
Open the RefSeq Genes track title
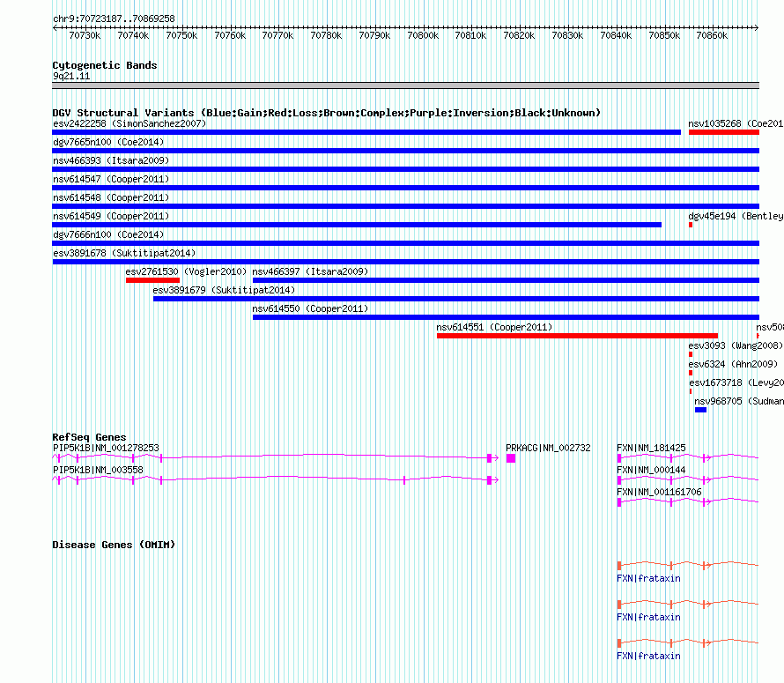tap(89, 437)
